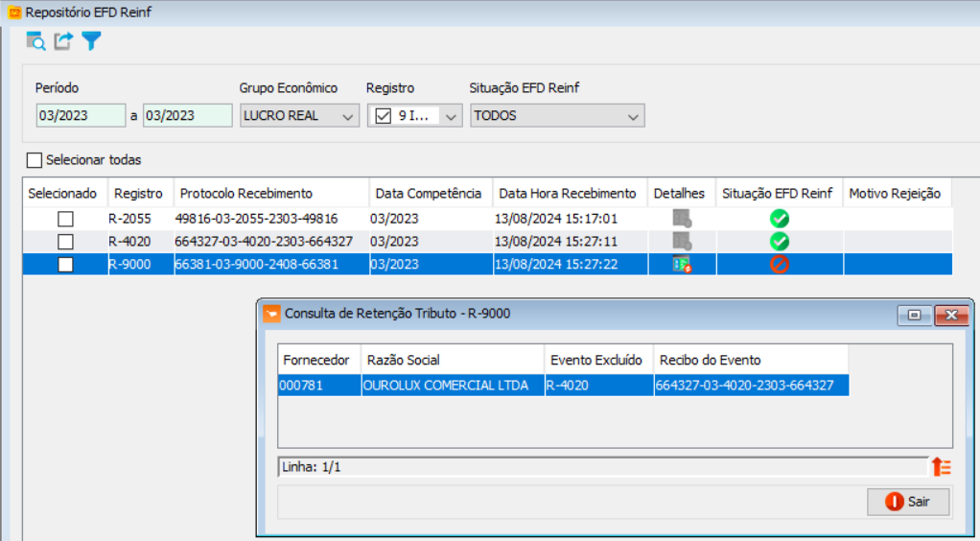The width and height of the screenshot is (980, 541).
Task: Tick the checkbox for R-4020 row
Action: click(65, 242)
